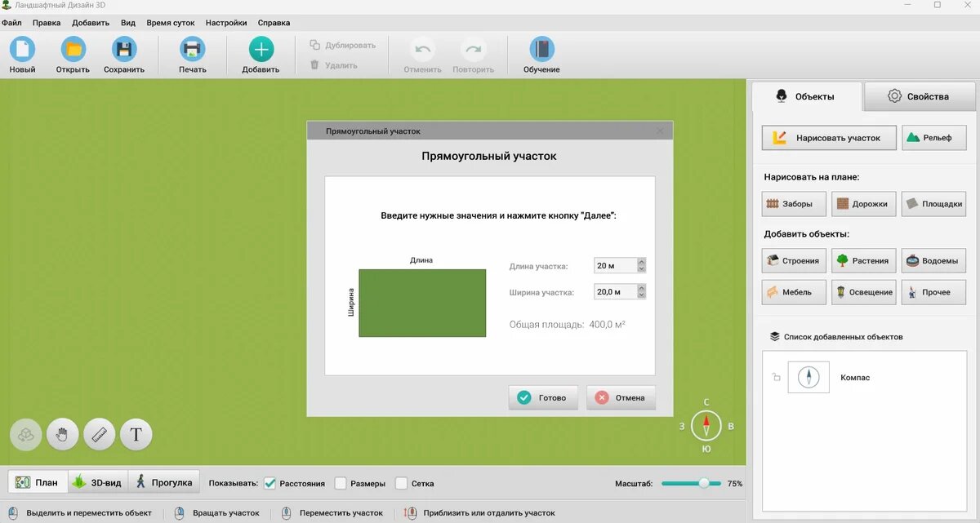Click the Новый (new project) toolbar icon
This screenshot has width=980, height=523.
[x=22, y=50]
